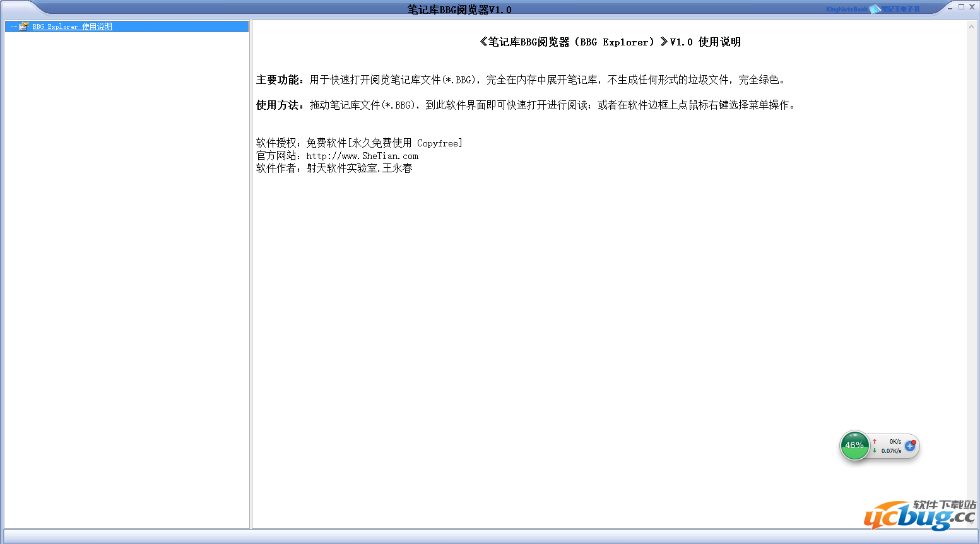Viewport: 980px width, 544px height.
Task: Click the 主要功能 bold label
Action: point(278,80)
